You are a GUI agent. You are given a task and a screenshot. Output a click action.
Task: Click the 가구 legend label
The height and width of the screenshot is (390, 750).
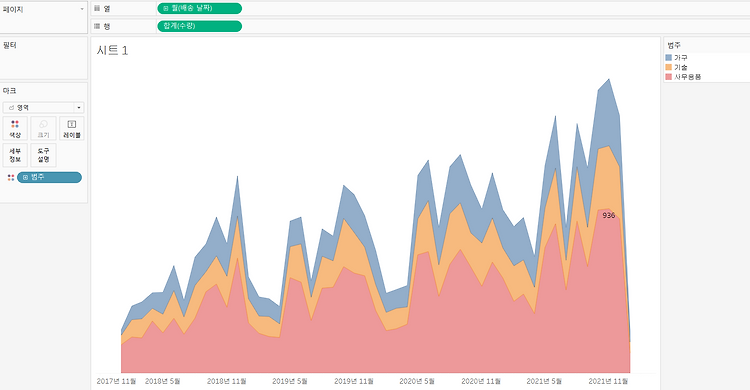click(x=681, y=57)
